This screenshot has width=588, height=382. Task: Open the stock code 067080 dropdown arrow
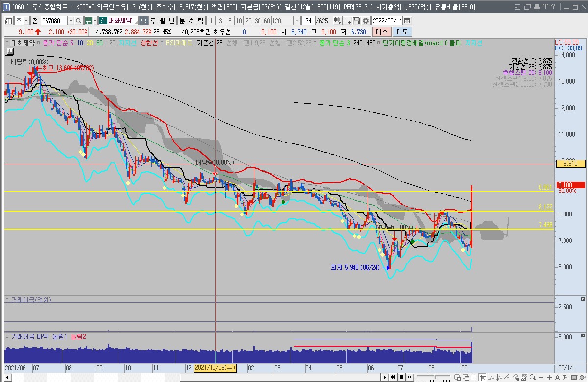coord(71,21)
